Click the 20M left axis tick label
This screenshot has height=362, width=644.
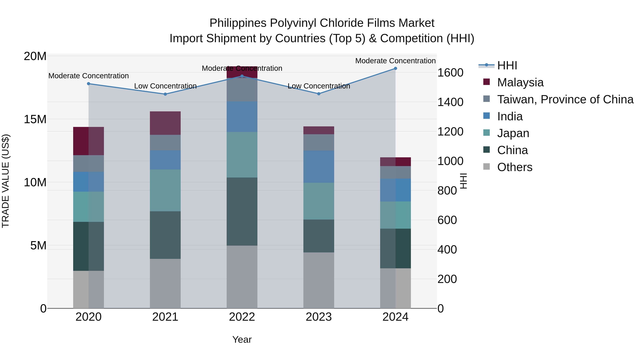[35, 56]
